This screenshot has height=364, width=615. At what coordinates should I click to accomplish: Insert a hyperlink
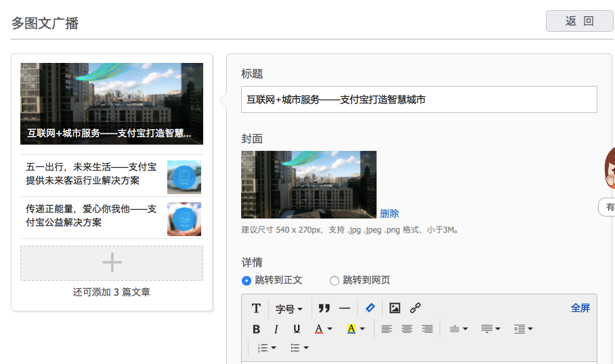pyautogui.click(x=415, y=308)
